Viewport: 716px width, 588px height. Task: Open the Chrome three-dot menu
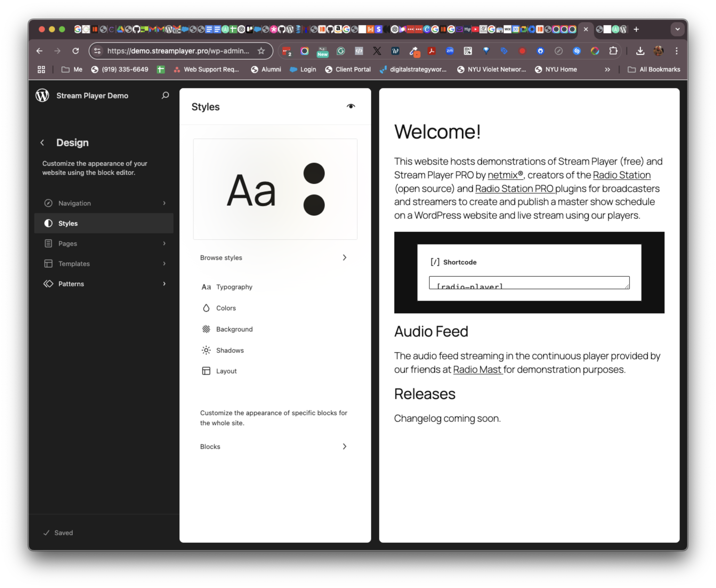tap(677, 51)
